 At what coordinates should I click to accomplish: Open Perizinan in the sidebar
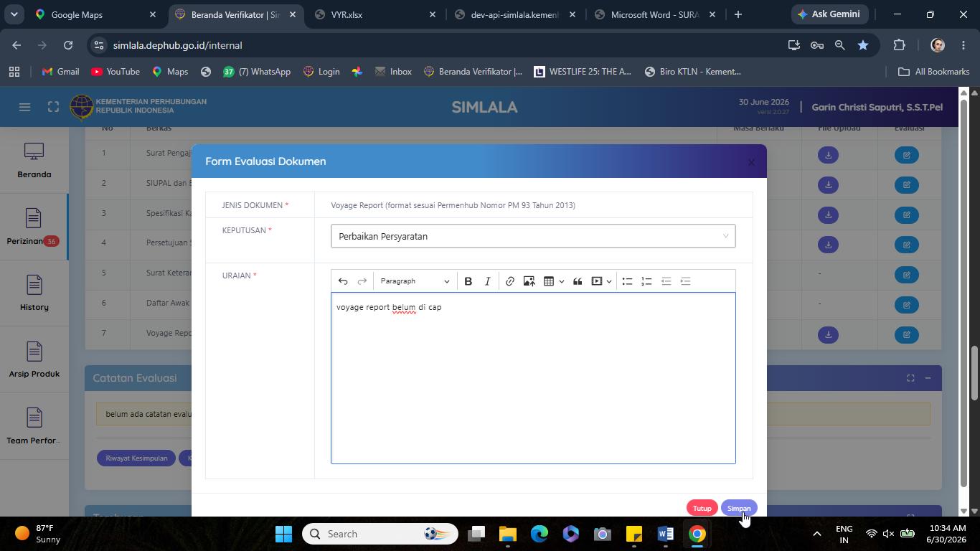tap(34, 227)
